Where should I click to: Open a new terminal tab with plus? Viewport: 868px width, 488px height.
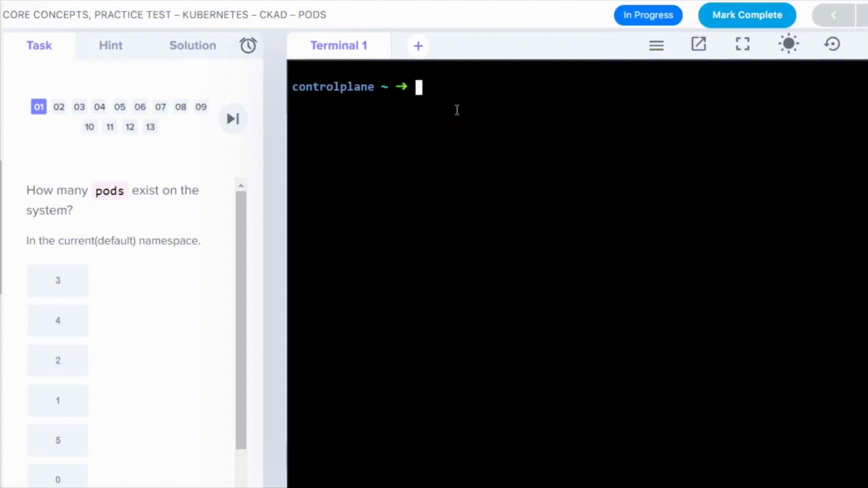pyautogui.click(x=418, y=46)
